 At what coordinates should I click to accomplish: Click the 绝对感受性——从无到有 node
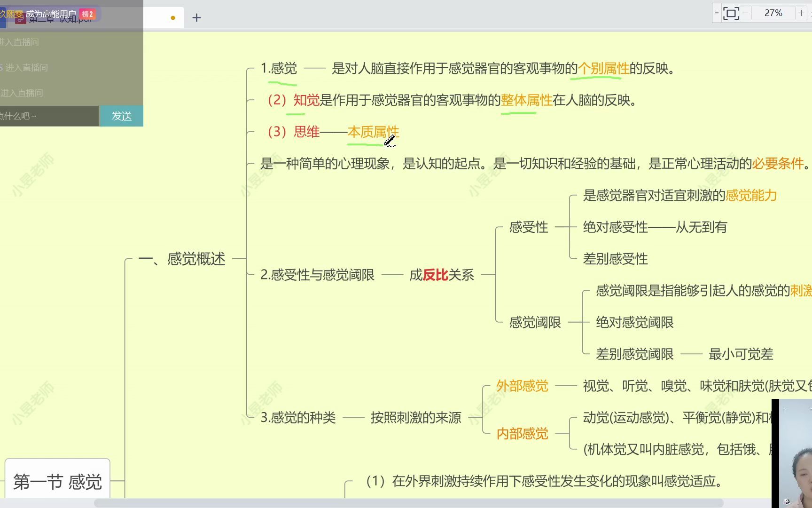tap(655, 227)
